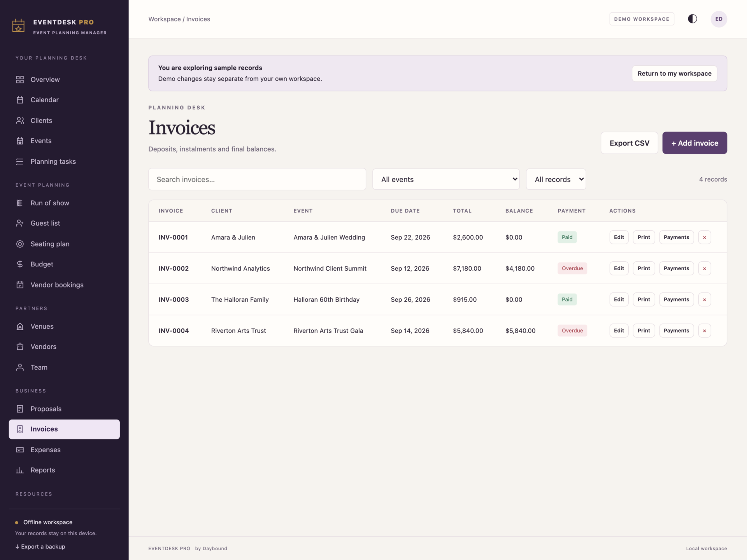Click the Due Date column header
This screenshot has width=747, height=560.
(x=405, y=211)
